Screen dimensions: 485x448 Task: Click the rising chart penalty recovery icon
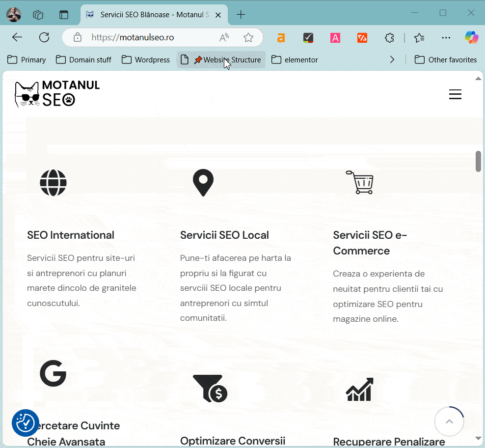point(360,389)
